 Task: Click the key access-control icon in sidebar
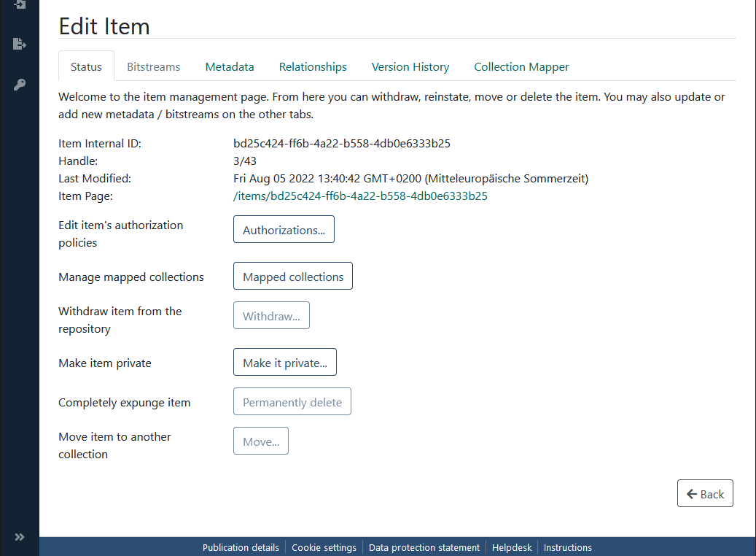[19, 85]
